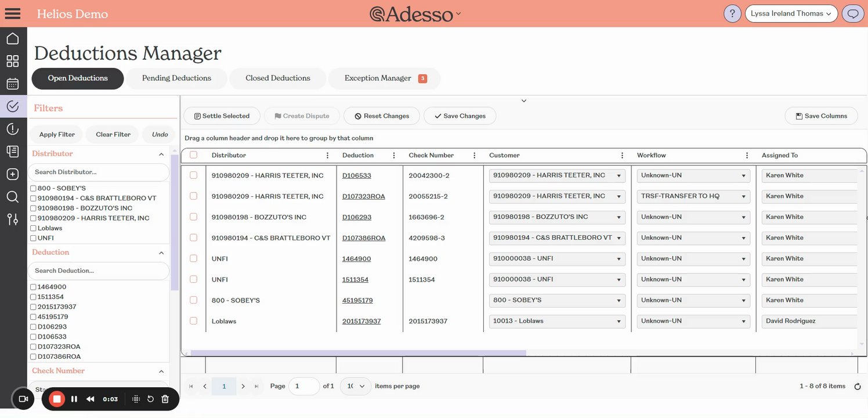Open the 10013 - Loblaws customer dropdown
The width and height of the screenshot is (868, 418).
click(557, 321)
